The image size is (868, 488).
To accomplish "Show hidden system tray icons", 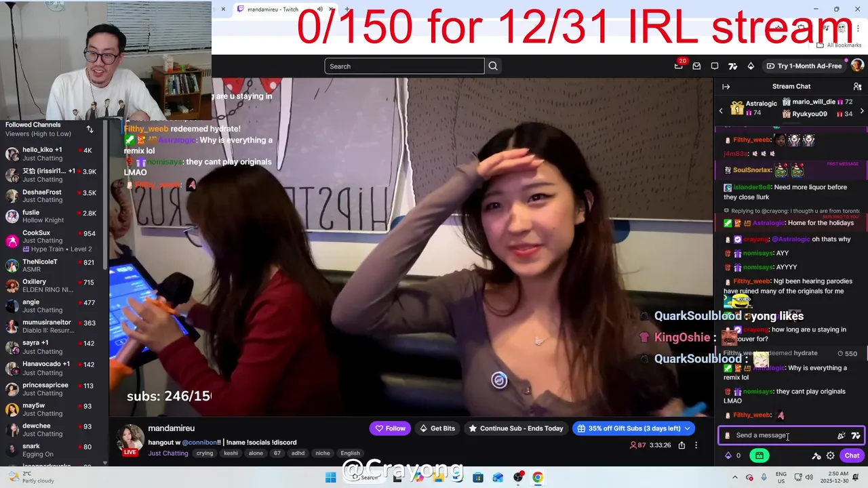I will [x=734, y=477].
